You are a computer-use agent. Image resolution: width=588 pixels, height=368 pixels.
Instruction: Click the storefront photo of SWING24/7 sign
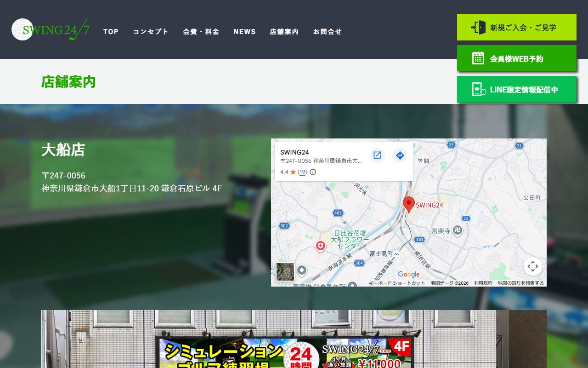point(294,339)
